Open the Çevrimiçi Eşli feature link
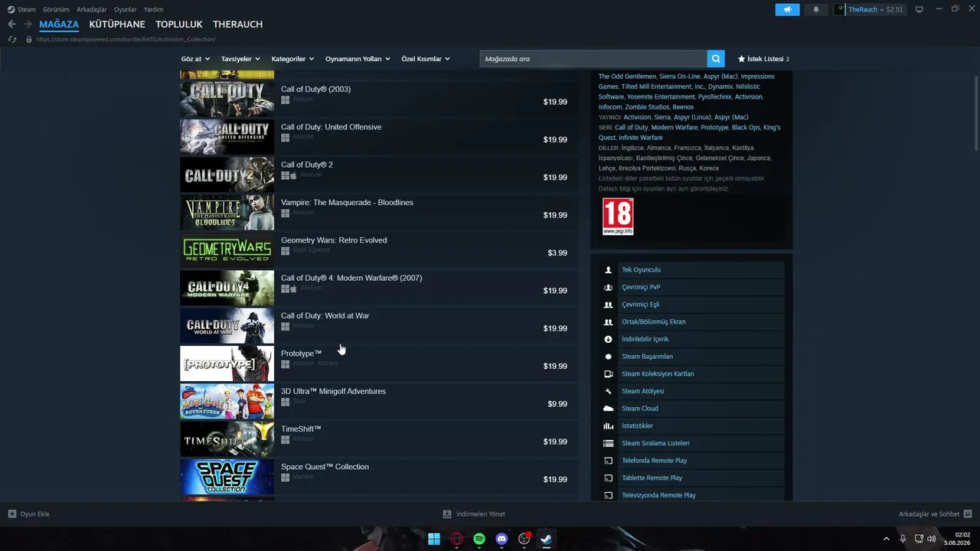Image resolution: width=980 pixels, height=551 pixels. click(640, 305)
